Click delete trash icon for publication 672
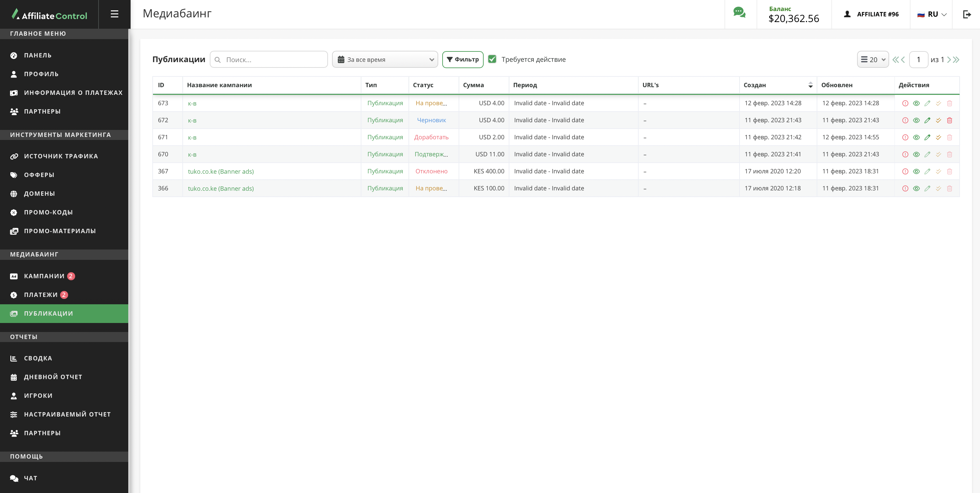980x493 pixels. tap(950, 120)
